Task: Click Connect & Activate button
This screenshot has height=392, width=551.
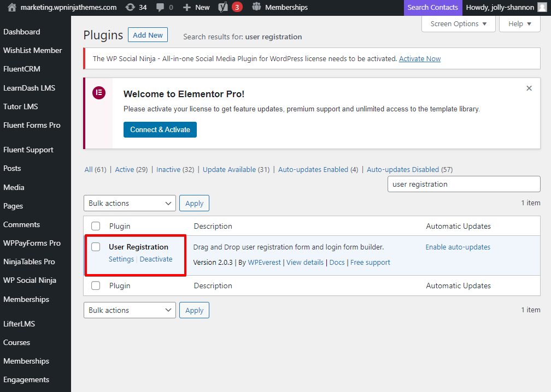Action: [160, 130]
